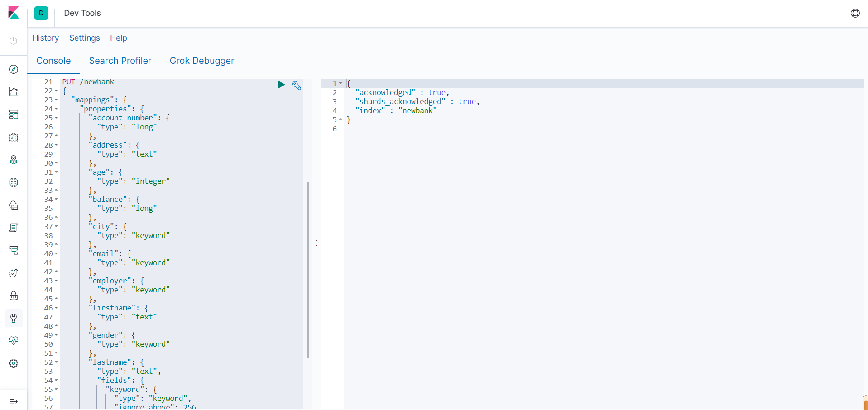868x410 pixels.
Task: Open SIEM lock icon in sidebar
Action: coord(14,296)
